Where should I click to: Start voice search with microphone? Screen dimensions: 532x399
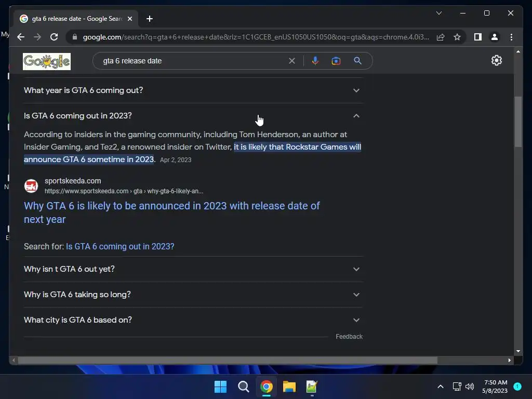(315, 61)
